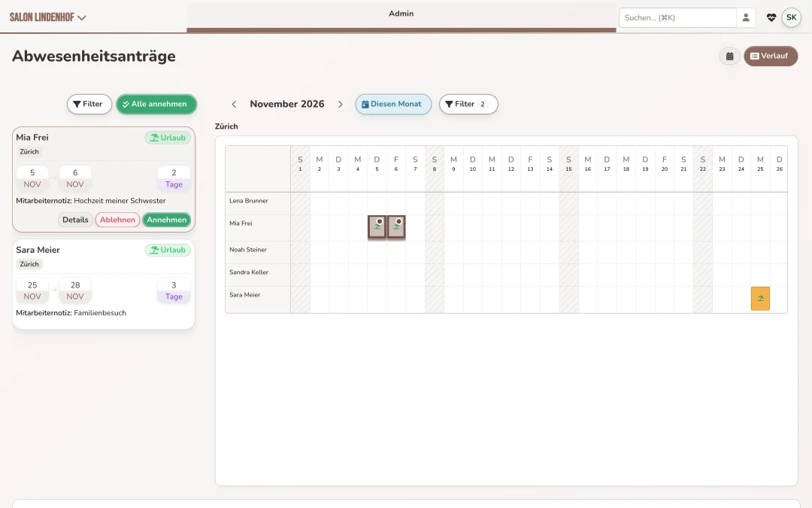
Task: Click Sara Meier row name in calendar
Action: coord(245,295)
